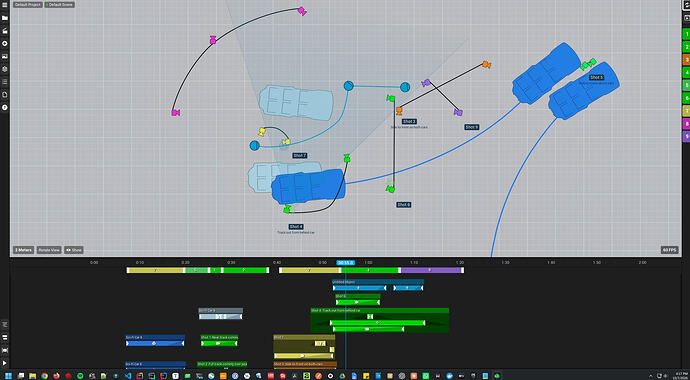Select camera tab 1 in right strip
Screen dimensions: 690x380
[x=686, y=34]
